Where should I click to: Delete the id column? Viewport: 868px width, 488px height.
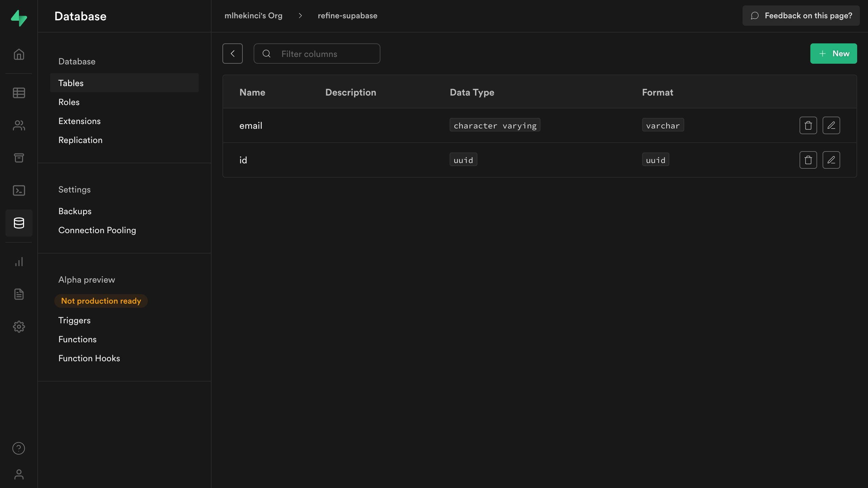point(808,160)
